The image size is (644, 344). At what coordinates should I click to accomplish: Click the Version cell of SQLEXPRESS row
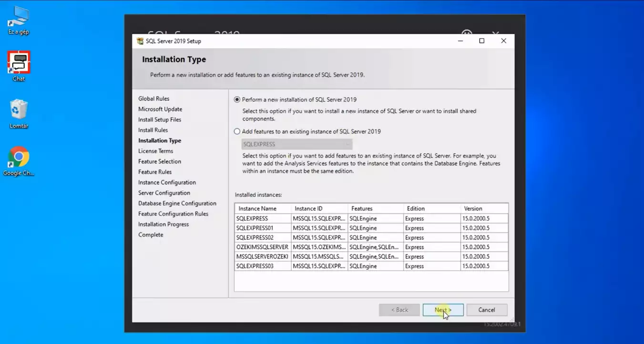484,219
